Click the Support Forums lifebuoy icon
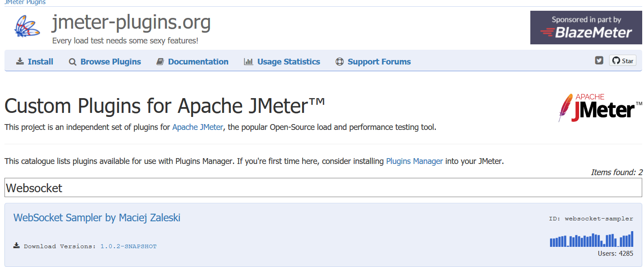 [340, 62]
